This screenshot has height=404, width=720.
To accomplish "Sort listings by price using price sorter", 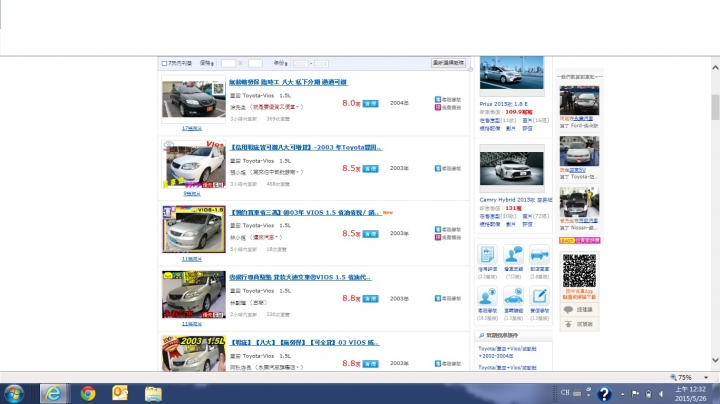I will point(207,63).
